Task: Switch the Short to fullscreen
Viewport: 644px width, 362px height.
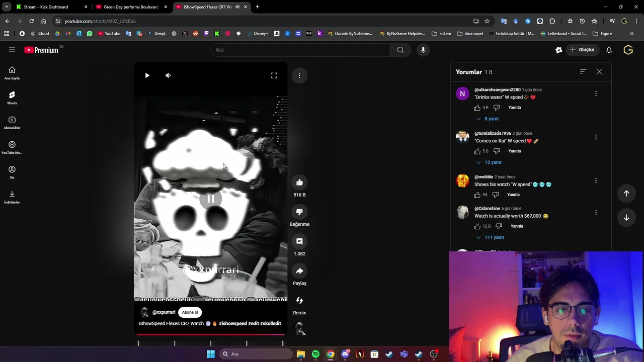Action: [x=274, y=75]
